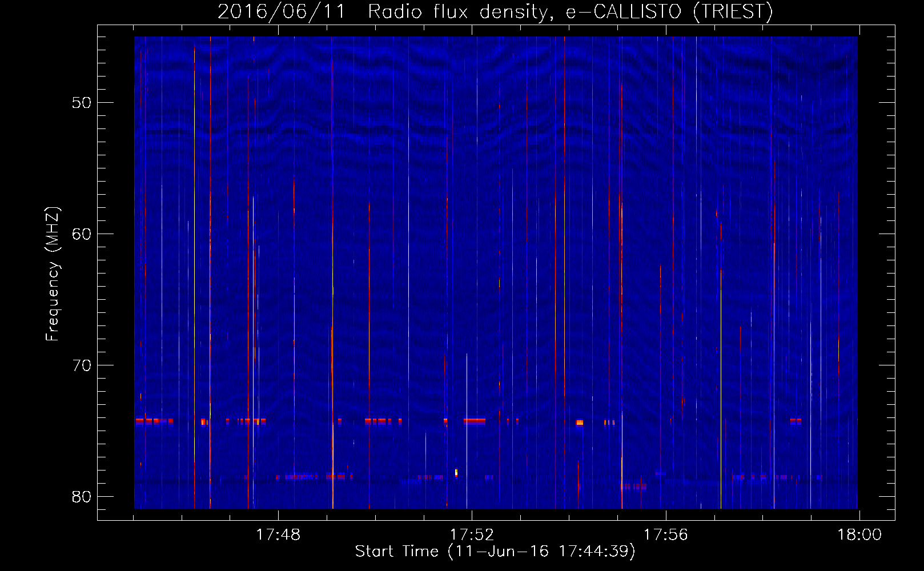This screenshot has width=924, height=571.
Task: Click the '18:00' time tick label
Action: coord(859,535)
